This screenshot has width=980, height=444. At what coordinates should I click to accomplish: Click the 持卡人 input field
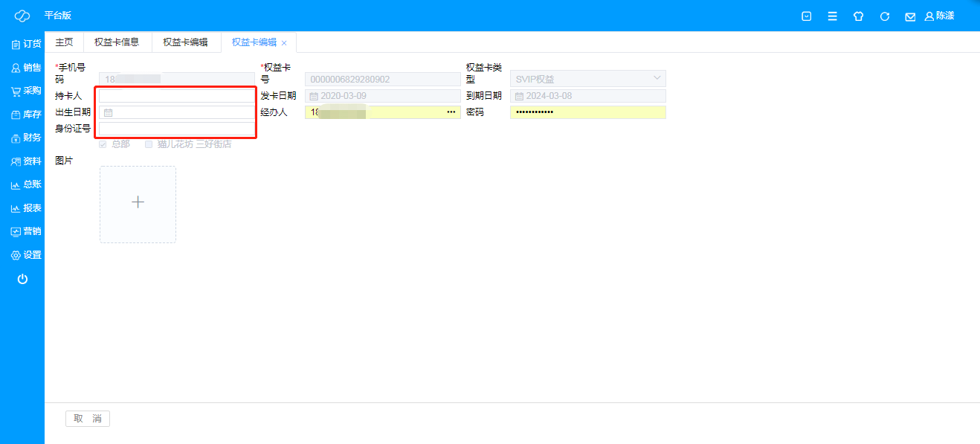coord(177,96)
